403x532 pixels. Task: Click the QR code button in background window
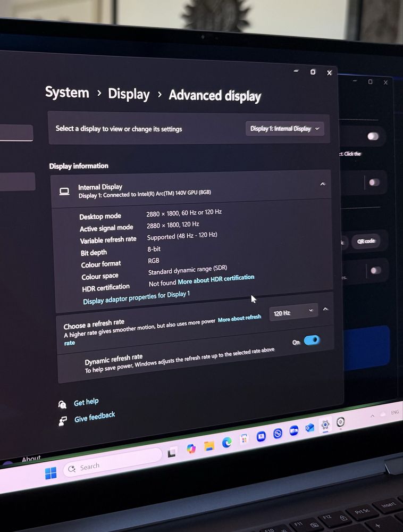click(366, 241)
